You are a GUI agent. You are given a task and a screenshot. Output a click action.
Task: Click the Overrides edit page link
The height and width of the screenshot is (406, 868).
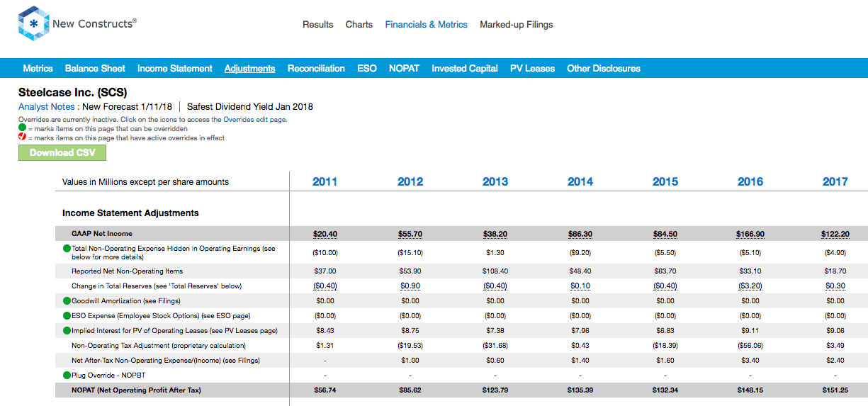[255, 120]
